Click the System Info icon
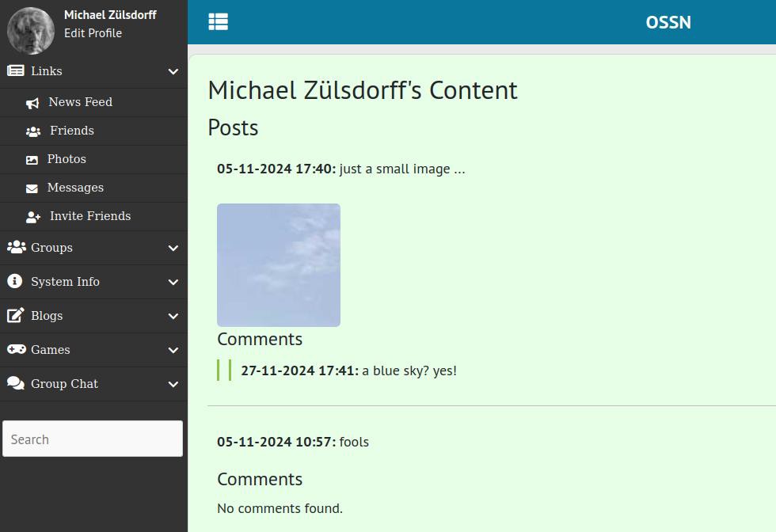 (x=15, y=281)
